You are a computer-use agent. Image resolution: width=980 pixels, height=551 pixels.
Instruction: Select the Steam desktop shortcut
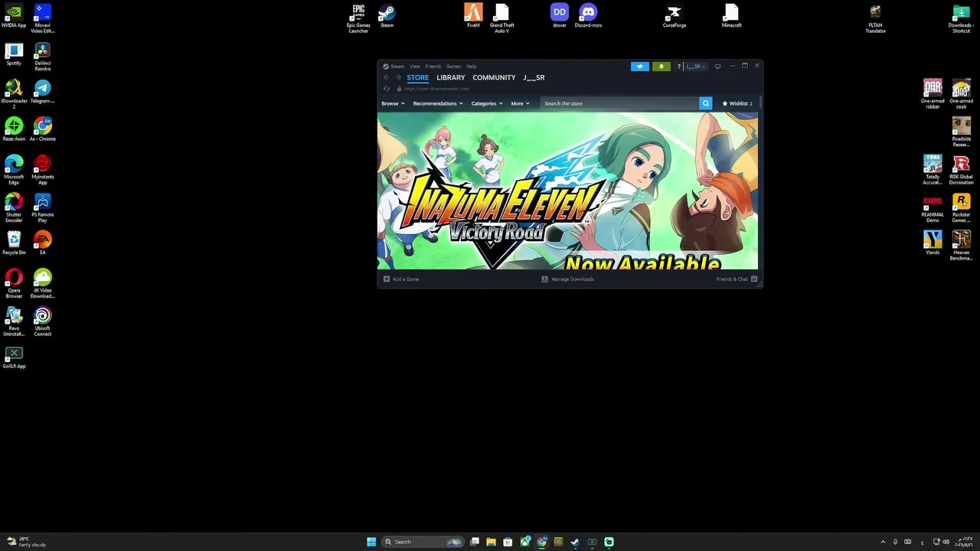(387, 15)
